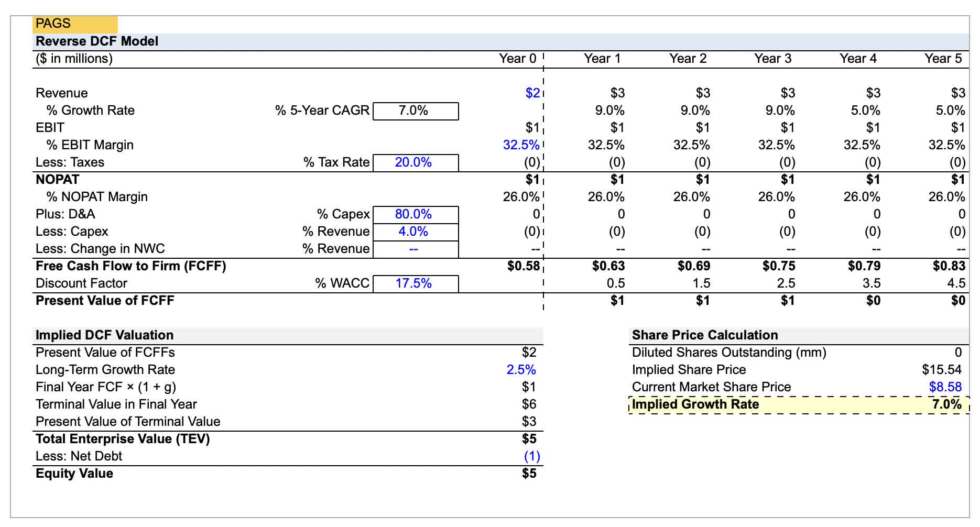This screenshot has width=980, height=527.
Task: Click the 5-Year CAGR input showing 7.0%
Action: point(416,111)
